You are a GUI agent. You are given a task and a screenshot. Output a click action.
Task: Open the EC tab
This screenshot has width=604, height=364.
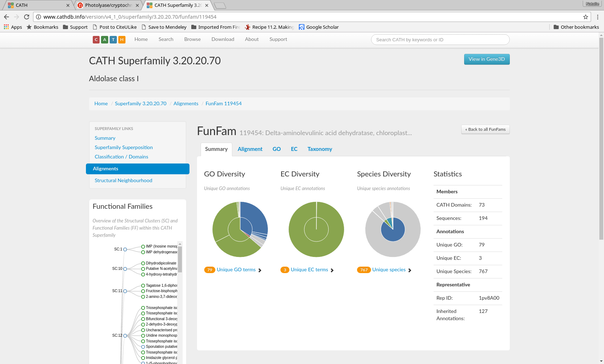coord(294,149)
